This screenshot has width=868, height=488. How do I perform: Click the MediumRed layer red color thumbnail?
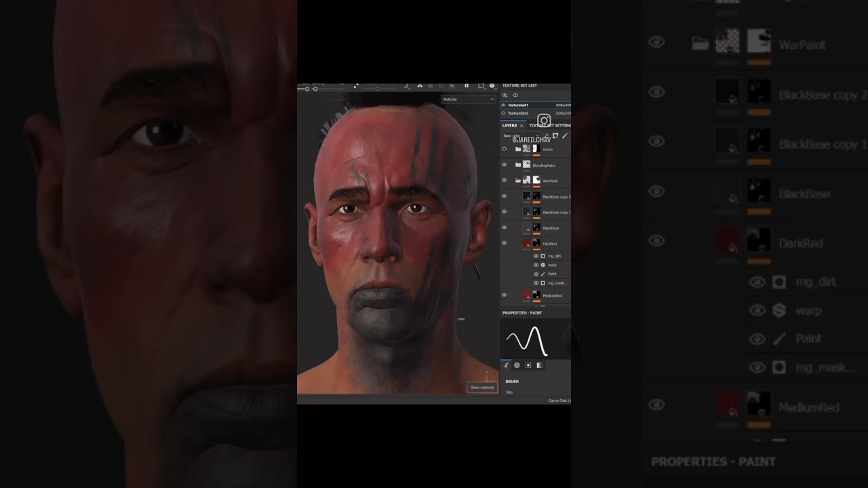pyautogui.click(x=527, y=295)
